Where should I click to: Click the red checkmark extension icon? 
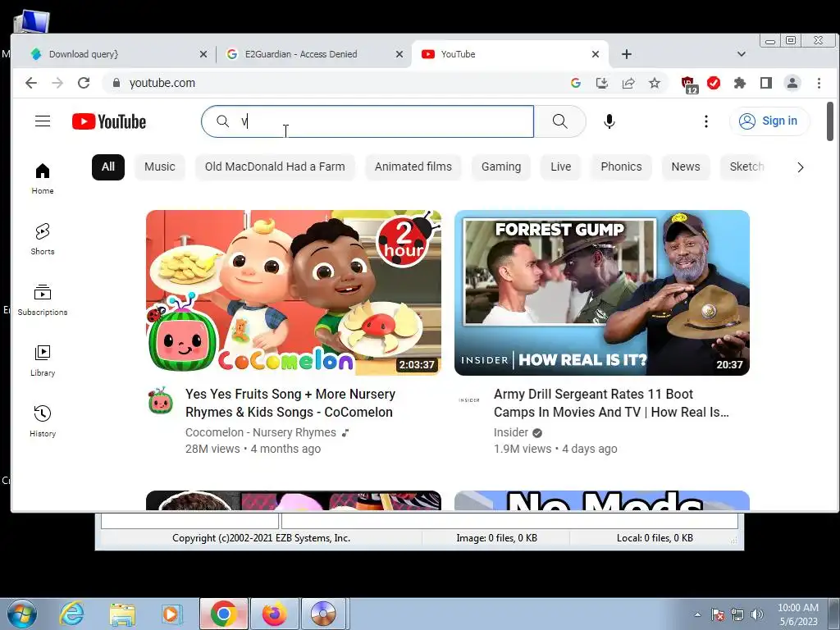[x=714, y=83]
